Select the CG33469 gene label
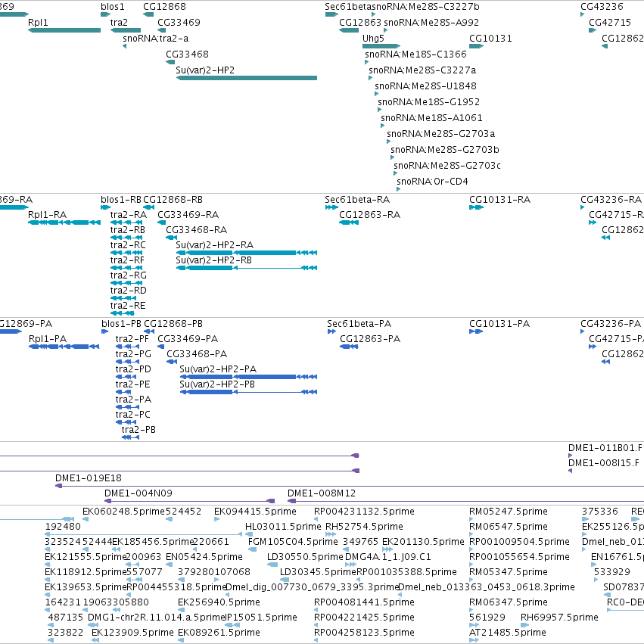Viewport: 644px width, 644px height. tap(179, 23)
